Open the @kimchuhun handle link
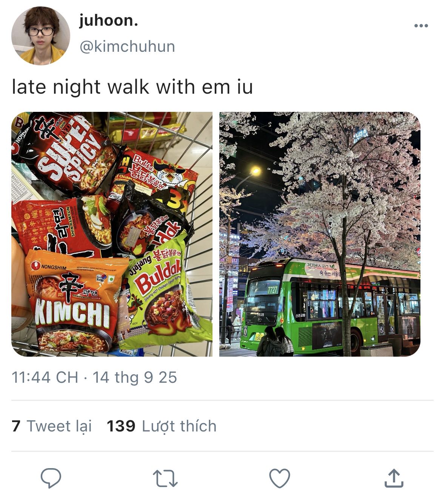Image resolution: width=445 pixels, height=504 pixels. tap(127, 47)
